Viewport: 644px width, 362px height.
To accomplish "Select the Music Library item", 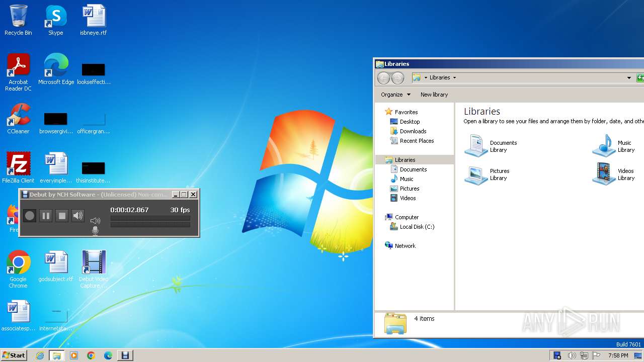I will point(614,146).
